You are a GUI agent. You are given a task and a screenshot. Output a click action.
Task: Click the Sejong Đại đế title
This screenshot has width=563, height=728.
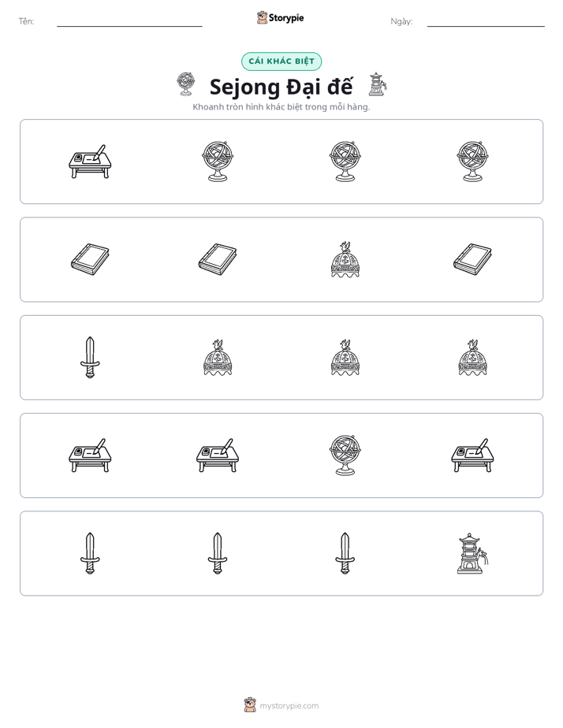coord(281,87)
